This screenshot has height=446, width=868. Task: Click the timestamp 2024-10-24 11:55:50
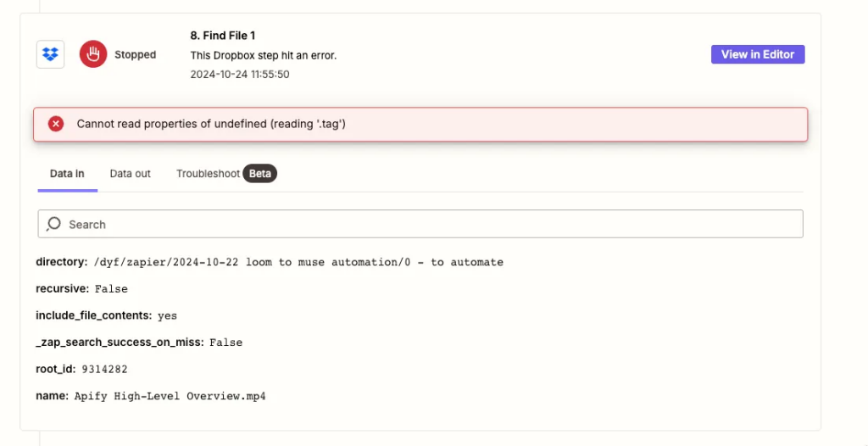240,74
